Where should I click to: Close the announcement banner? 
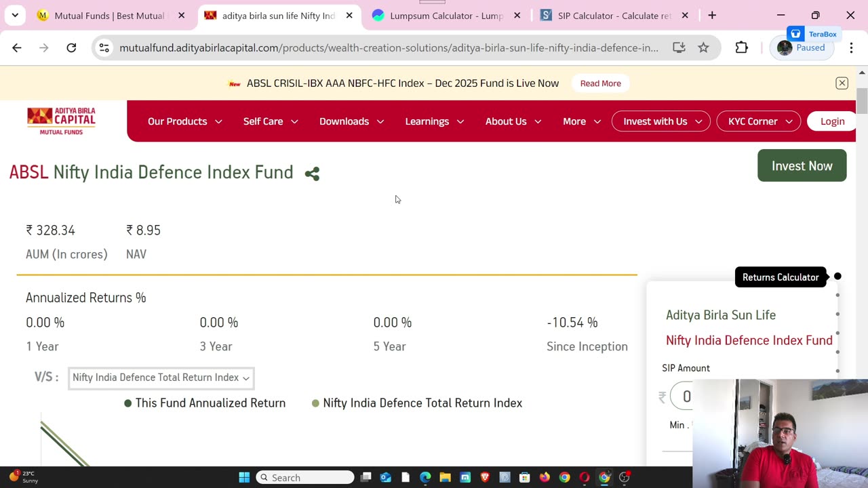pyautogui.click(x=842, y=83)
